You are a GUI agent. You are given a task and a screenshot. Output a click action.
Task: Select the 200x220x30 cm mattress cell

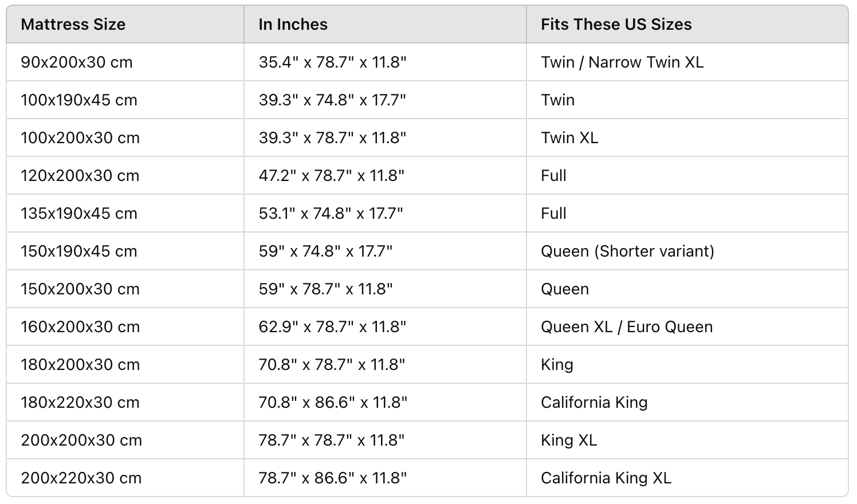click(125, 478)
